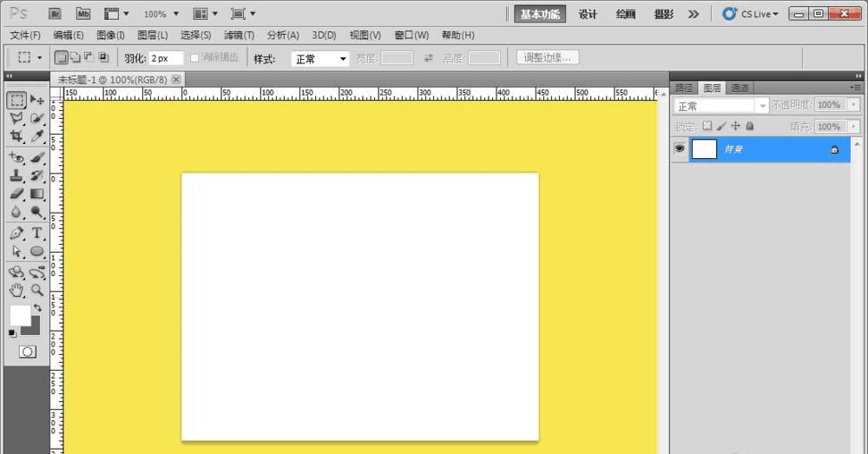
Task: Select the Polygonal Lasso tool
Action: (16, 118)
